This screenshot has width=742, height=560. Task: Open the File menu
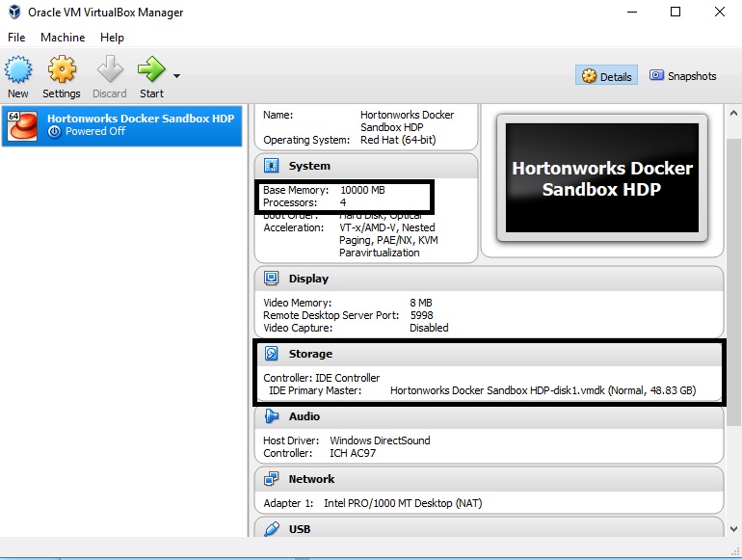point(16,38)
